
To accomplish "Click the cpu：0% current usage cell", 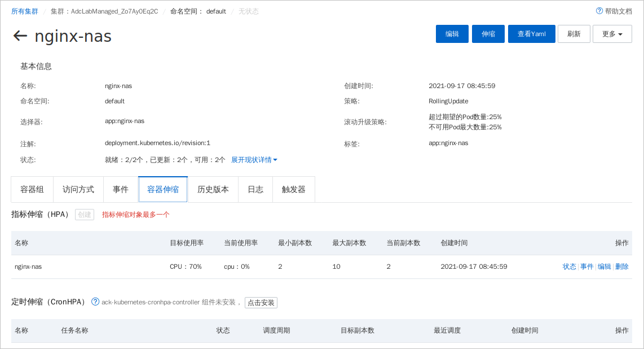I will 237,267.
